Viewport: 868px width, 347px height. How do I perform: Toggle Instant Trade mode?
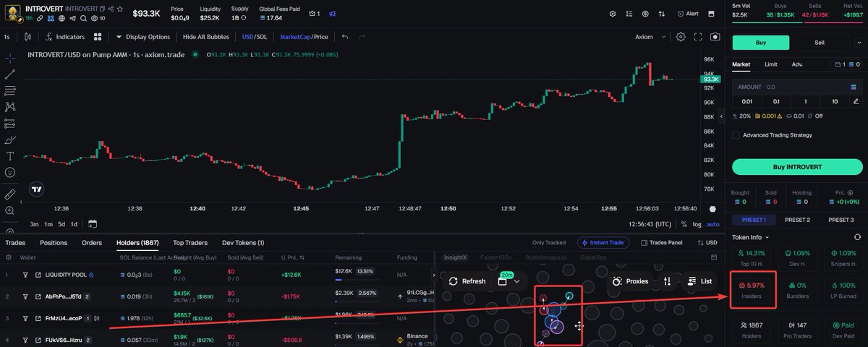pyautogui.click(x=603, y=243)
